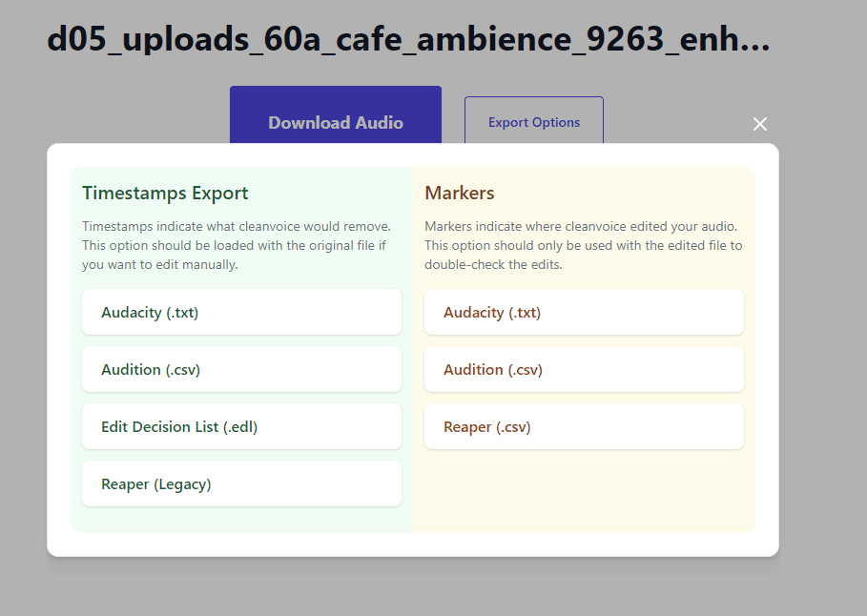
Task: Click the Markers heading
Action: click(460, 193)
